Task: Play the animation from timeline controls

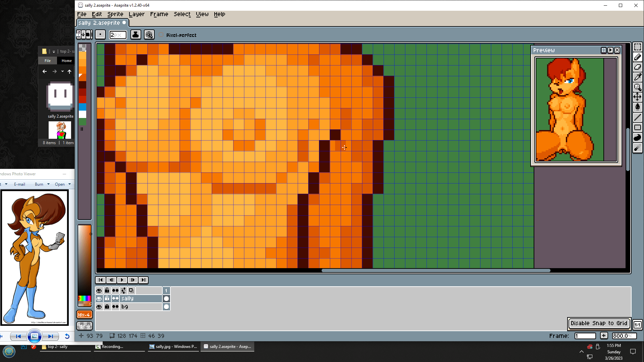Action: [122, 280]
